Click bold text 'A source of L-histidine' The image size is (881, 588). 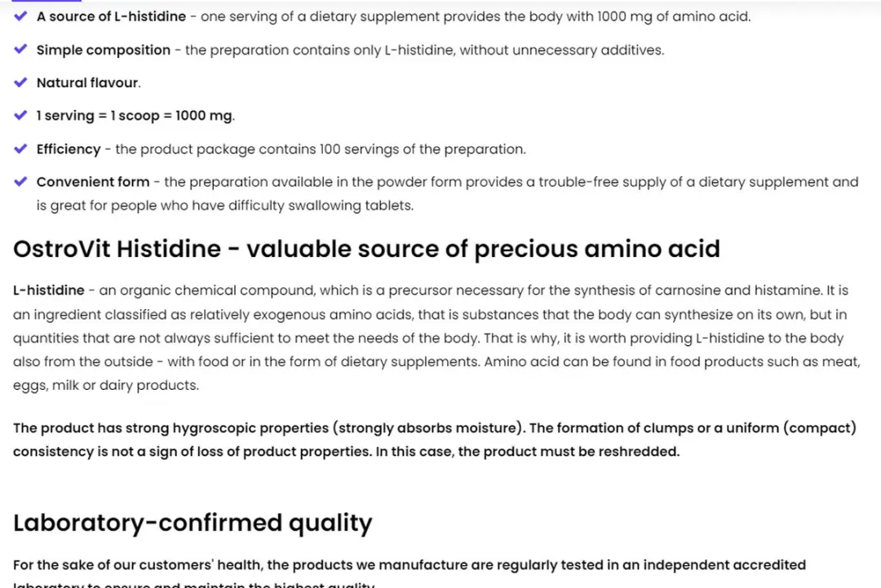coord(111,16)
